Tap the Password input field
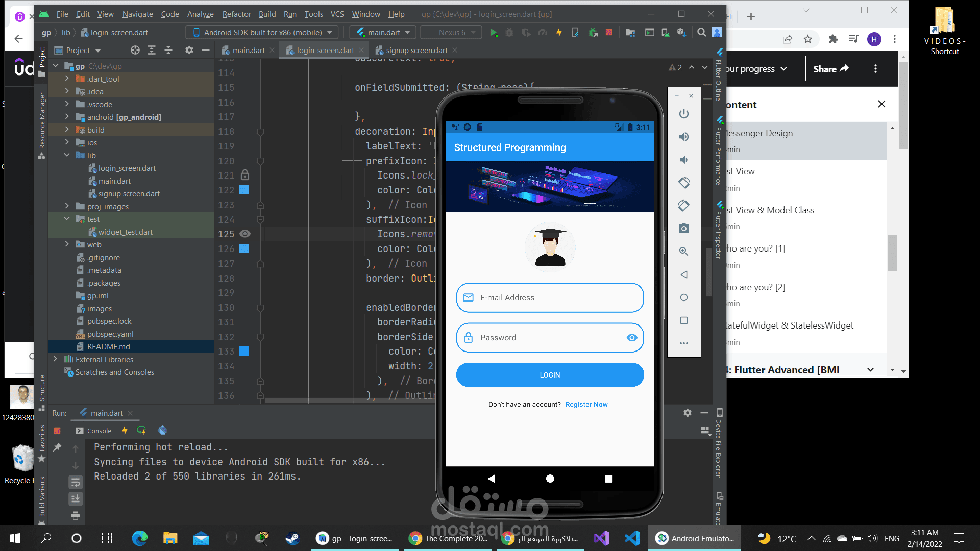 (550, 338)
